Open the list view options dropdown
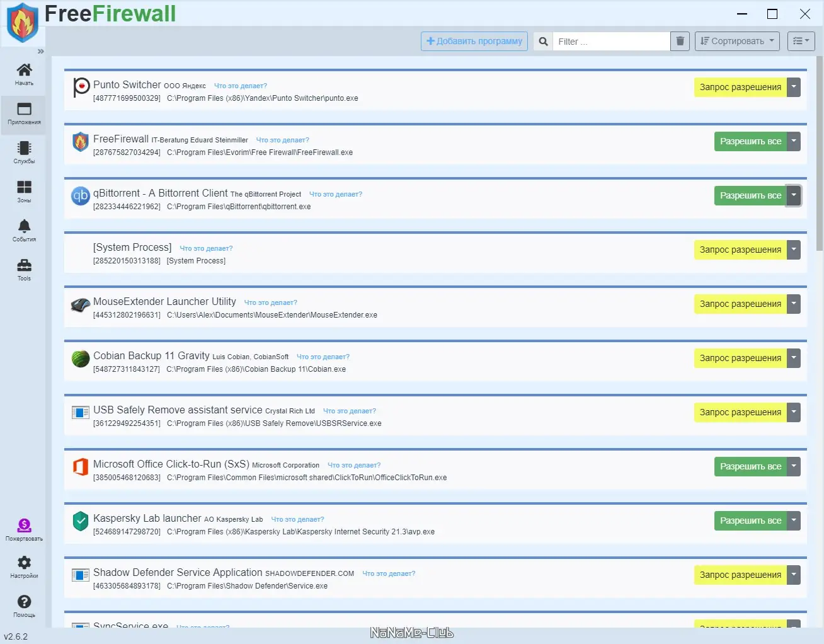Screen dimensions: 824x644 (x=801, y=42)
